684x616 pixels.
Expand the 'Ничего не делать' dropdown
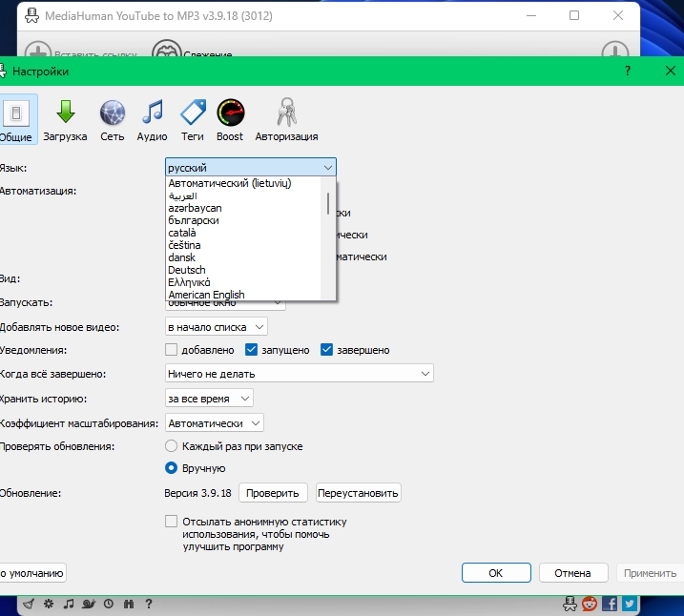(299, 374)
